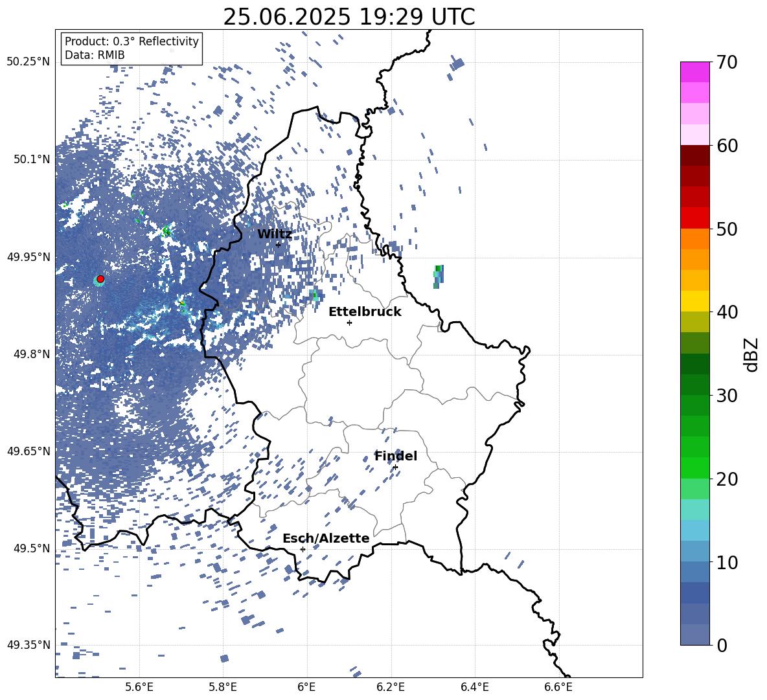The image size is (767, 700).
Task: Click the 10 tick on colorbar
Action: tap(727, 562)
